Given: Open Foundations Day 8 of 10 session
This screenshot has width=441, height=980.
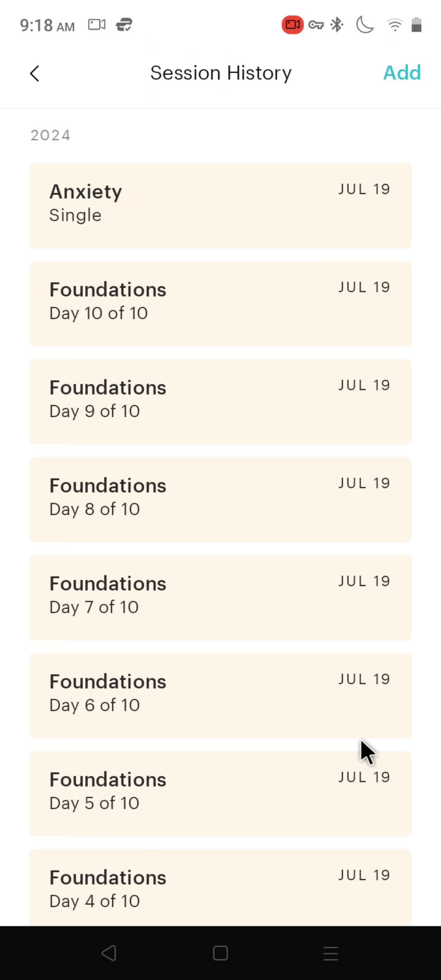Looking at the screenshot, I should 220,500.
